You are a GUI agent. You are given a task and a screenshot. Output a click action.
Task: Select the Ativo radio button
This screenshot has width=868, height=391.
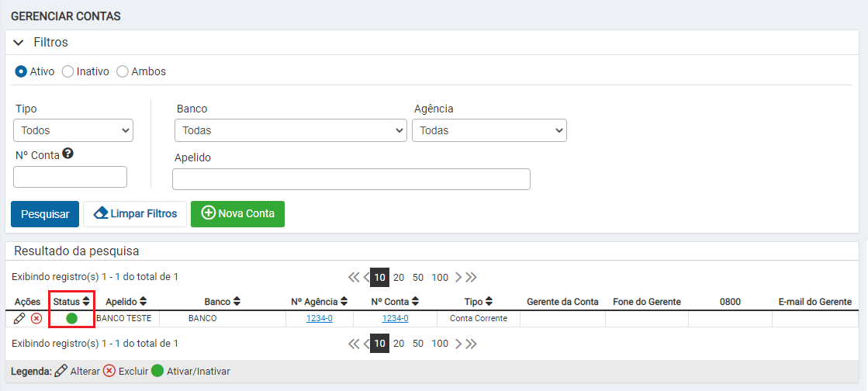tap(21, 71)
